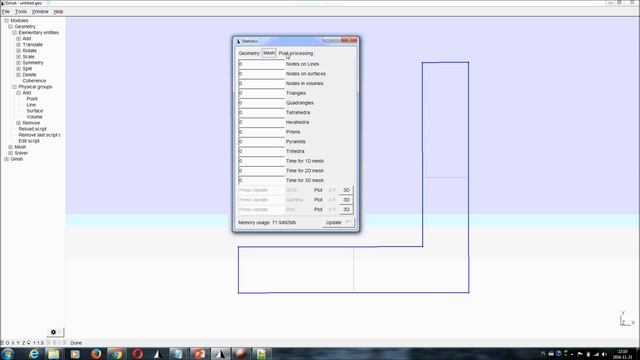Open Windows Media Player from the taskbar

coord(75,353)
